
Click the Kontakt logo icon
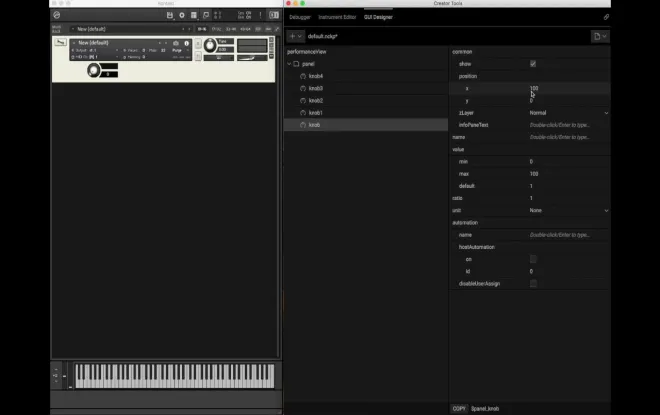pyautogui.click(x=57, y=15)
